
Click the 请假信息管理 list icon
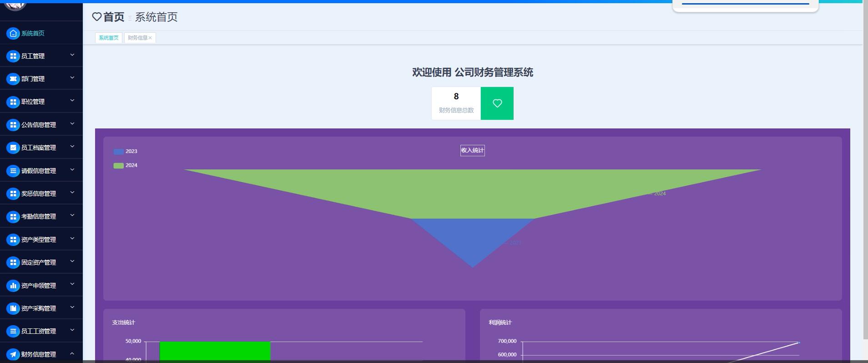pos(13,171)
